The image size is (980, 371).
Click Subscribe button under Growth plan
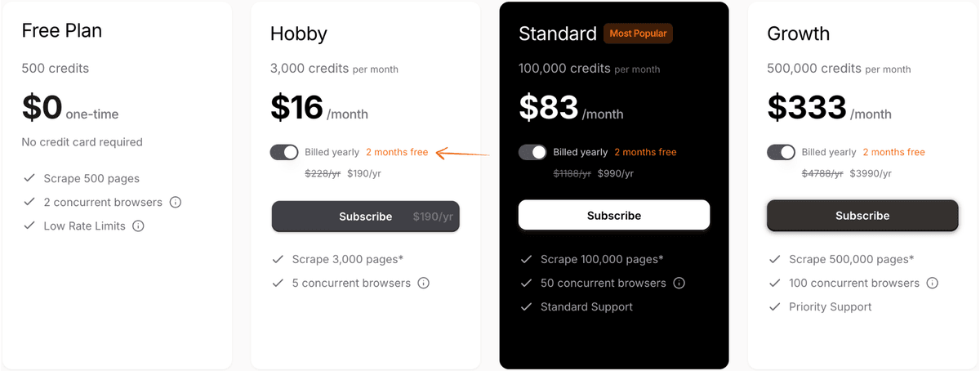point(862,216)
